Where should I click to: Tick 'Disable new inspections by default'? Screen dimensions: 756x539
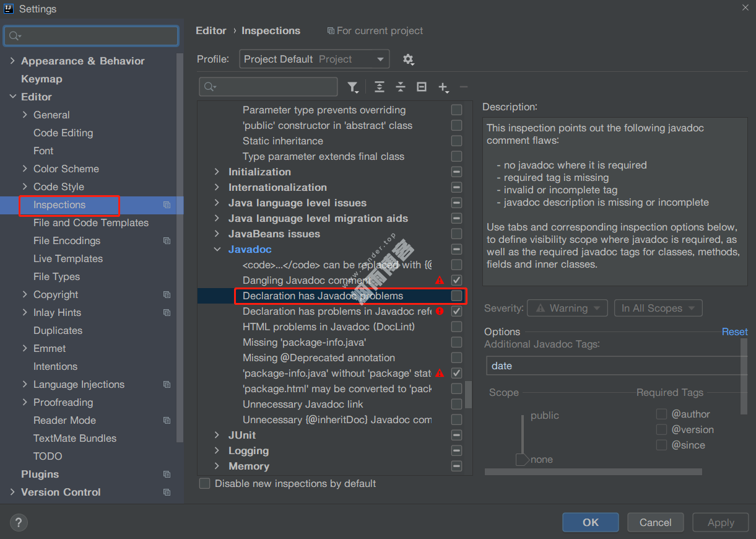point(204,483)
